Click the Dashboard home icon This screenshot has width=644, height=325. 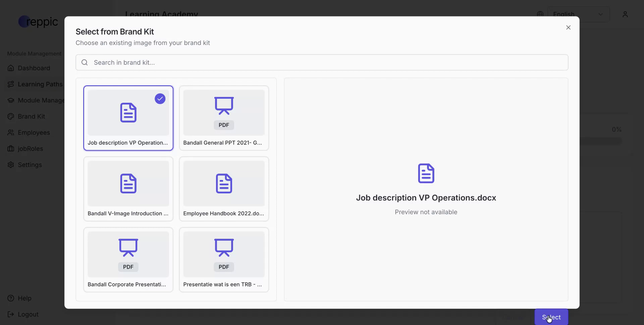(11, 68)
